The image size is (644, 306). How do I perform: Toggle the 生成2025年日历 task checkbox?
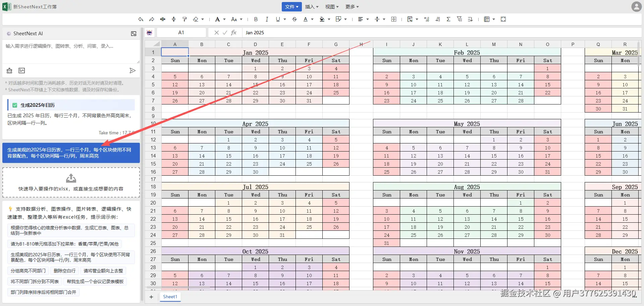tap(15, 105)
